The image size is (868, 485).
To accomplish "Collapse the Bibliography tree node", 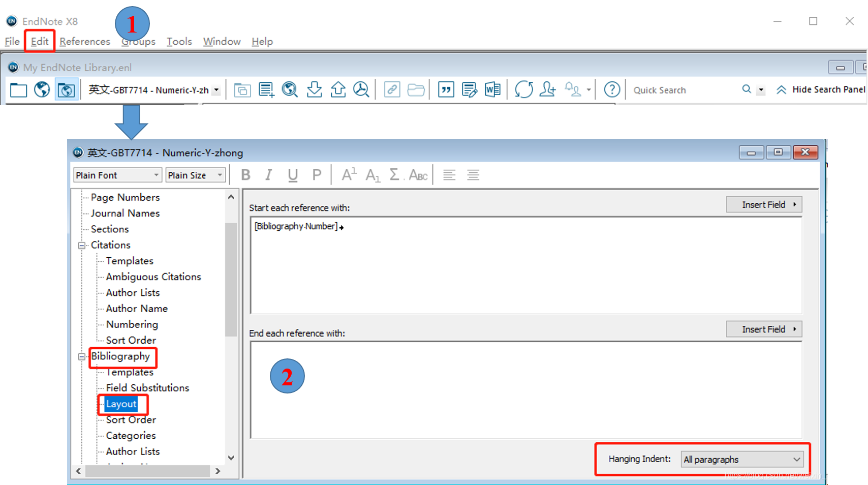I will (81, 357).
